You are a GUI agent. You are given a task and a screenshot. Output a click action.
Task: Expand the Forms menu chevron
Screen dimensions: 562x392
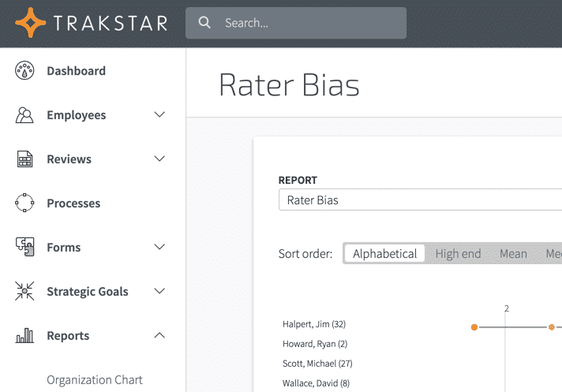(159, 247)
